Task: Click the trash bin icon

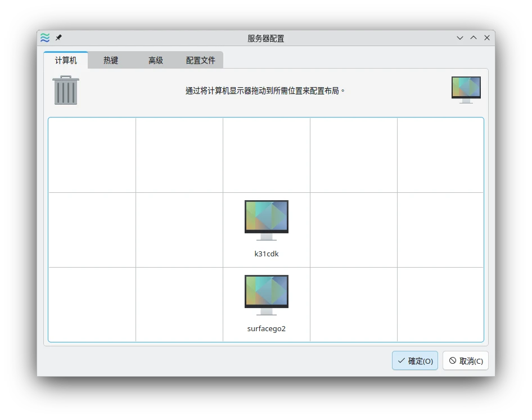Action: 66,90
